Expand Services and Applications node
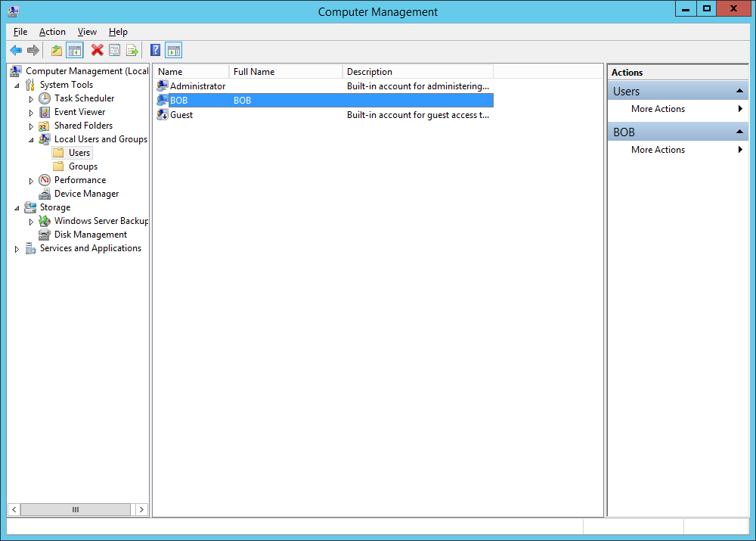Viewport: 756px width, 541px height. coord(17,249)
